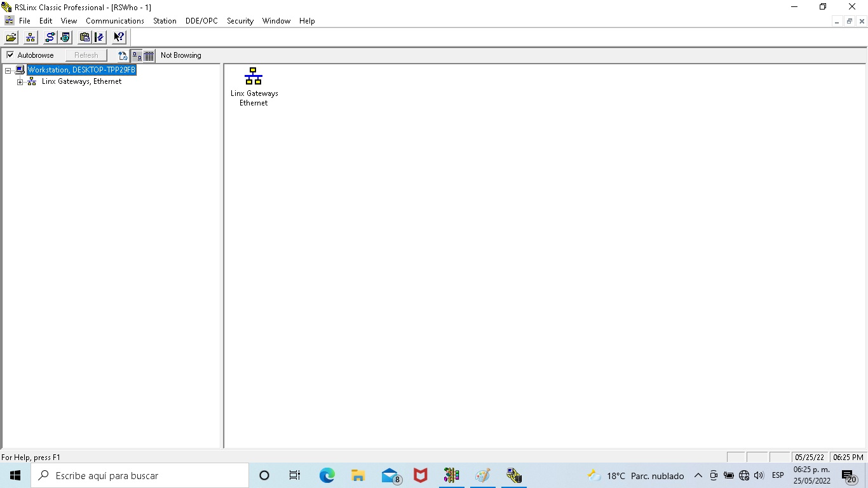This screenshot has width=868, height=488.
Task: Open Microsoft Edge from taskbar
Action: pyautogui.click(x=327, y=475)
